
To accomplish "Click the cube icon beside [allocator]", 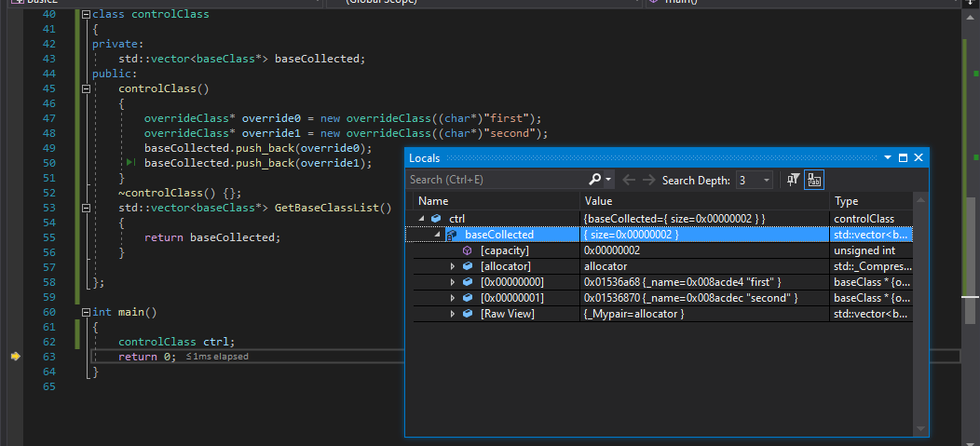I will 467,266.
